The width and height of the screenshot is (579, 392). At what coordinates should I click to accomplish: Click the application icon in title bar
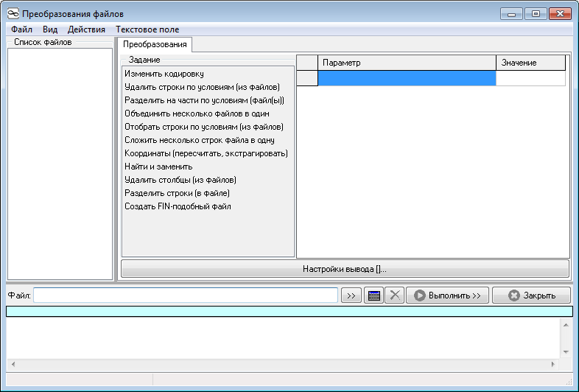[x=13, y=14]
